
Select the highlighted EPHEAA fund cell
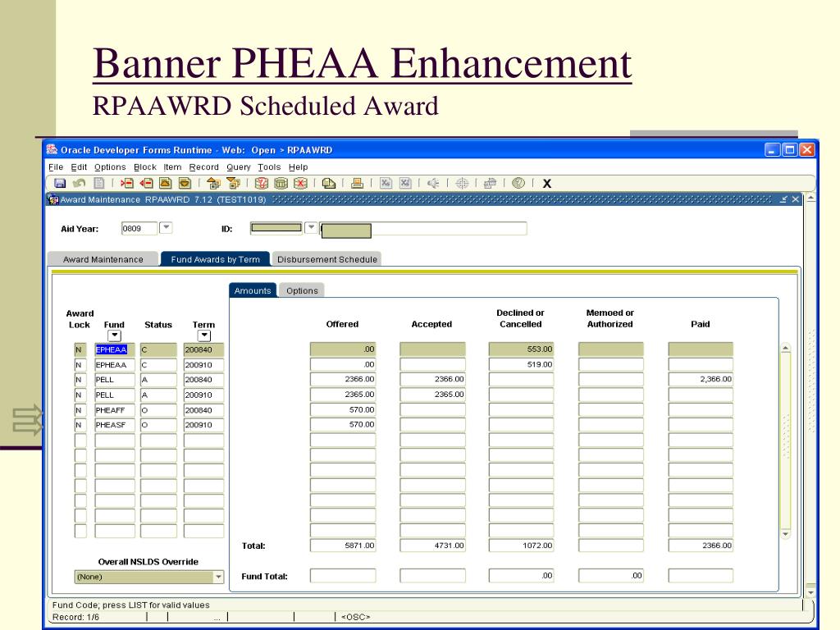(115, 349)
